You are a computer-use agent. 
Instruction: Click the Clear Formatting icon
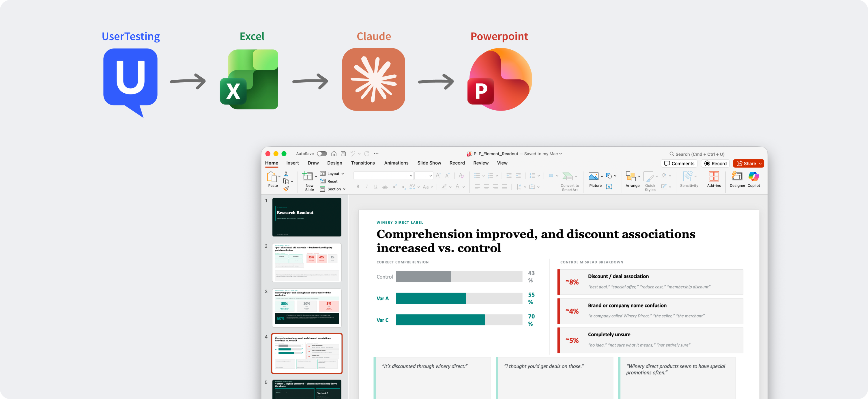pyautogui.click(x=461, y=175)
